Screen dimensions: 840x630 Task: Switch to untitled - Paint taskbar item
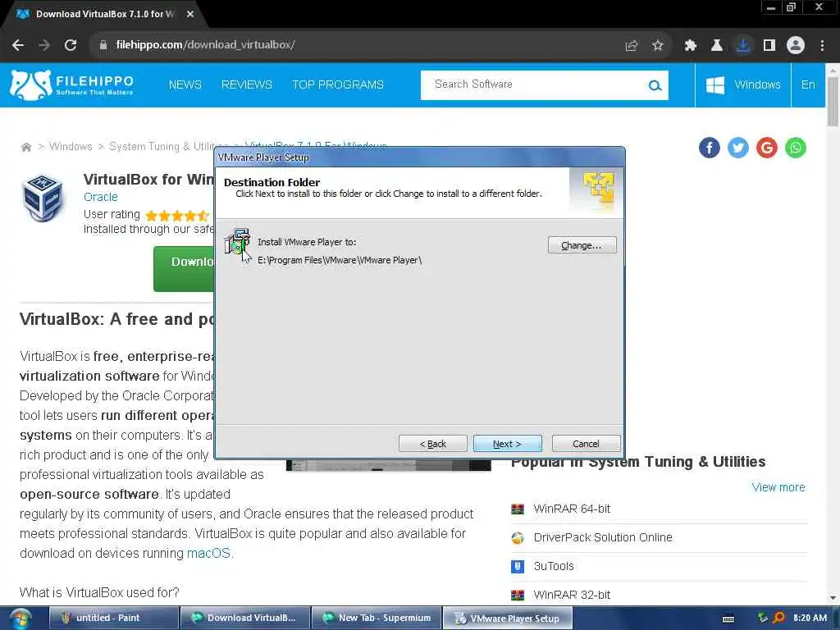pyautogui.click(x=114, y=618)
